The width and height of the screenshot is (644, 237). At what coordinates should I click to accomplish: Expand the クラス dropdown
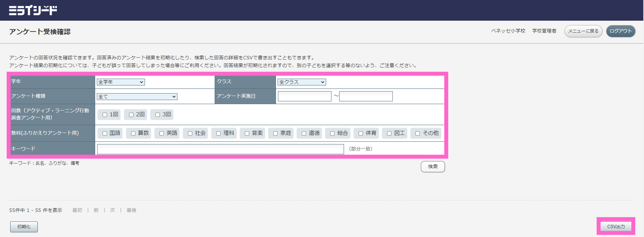click(x=302, y=82)
